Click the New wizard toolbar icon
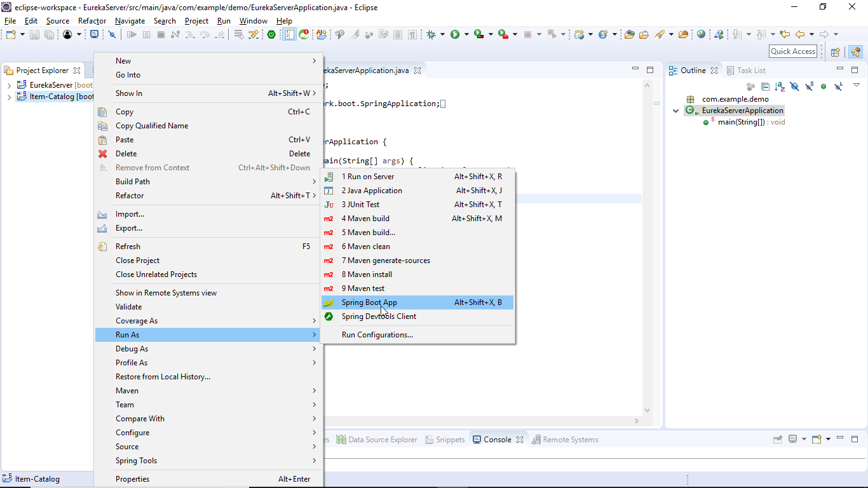 pyautogui.click(x=11, y=34)
